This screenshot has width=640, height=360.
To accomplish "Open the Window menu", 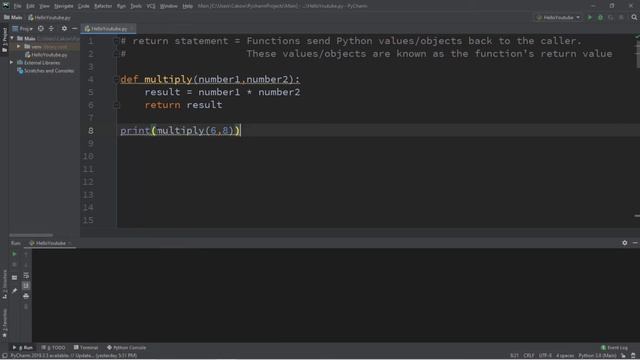I will pyautogui.click(x=169, y=6).
